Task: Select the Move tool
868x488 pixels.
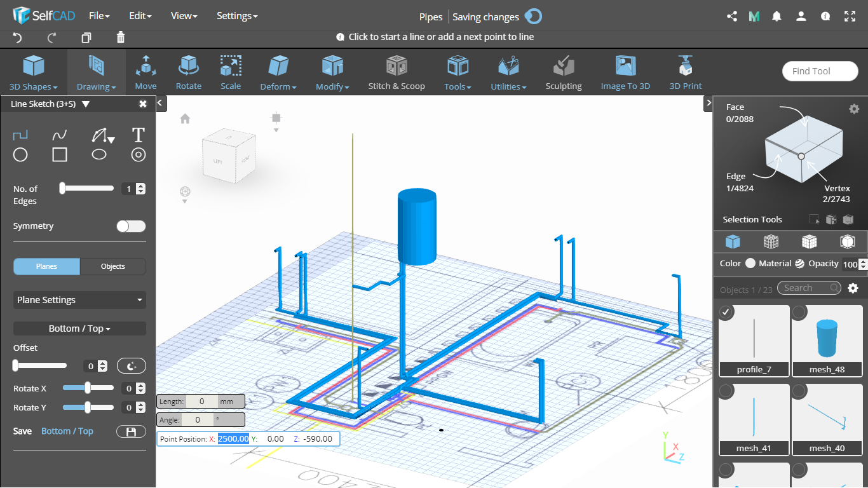Action: coord(146,72)
